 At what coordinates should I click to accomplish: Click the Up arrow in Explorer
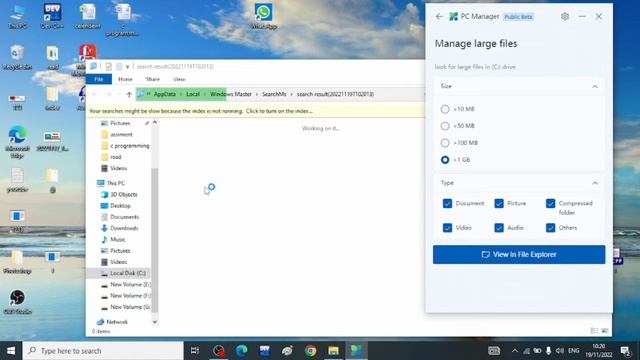(x=129, y=95)
